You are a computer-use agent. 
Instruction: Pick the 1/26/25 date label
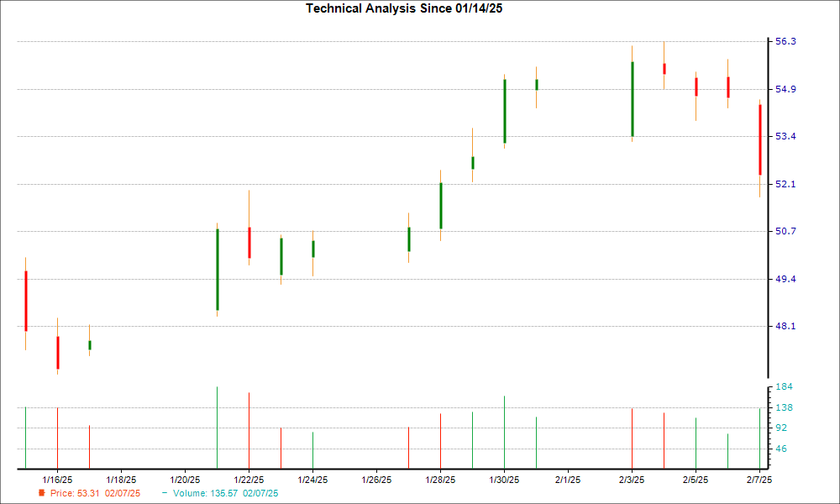(x=376, y=480)
